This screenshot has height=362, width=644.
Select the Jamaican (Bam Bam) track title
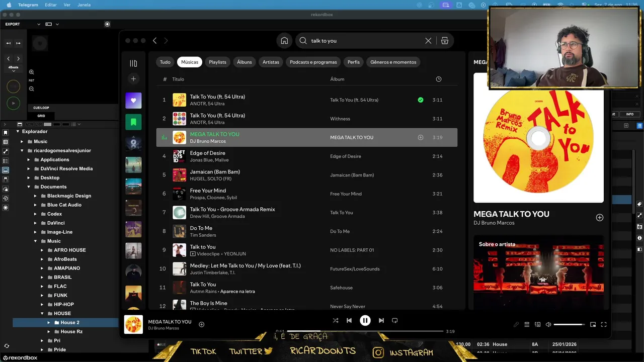215,172
